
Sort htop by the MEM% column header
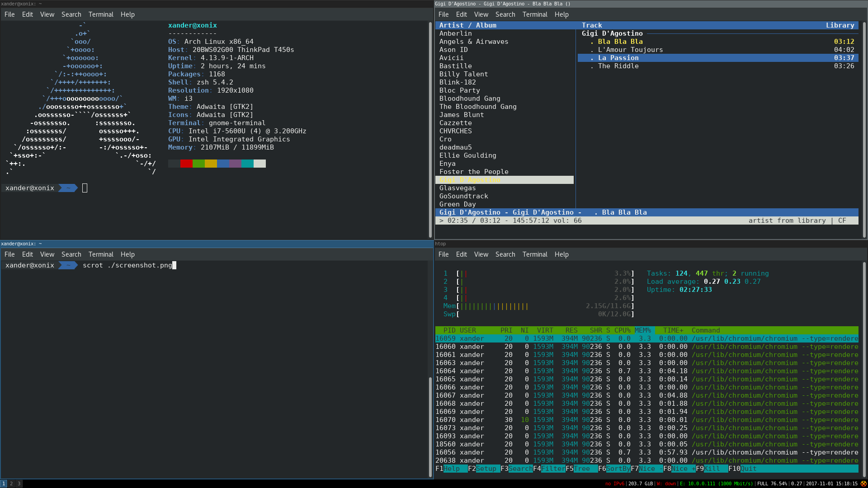pos(642,330)
